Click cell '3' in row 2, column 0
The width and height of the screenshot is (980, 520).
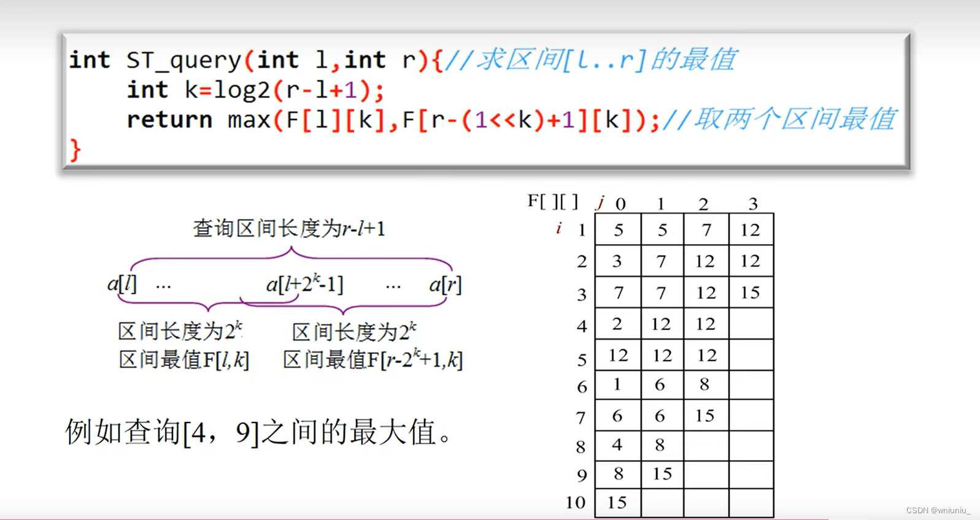point(618,261)
